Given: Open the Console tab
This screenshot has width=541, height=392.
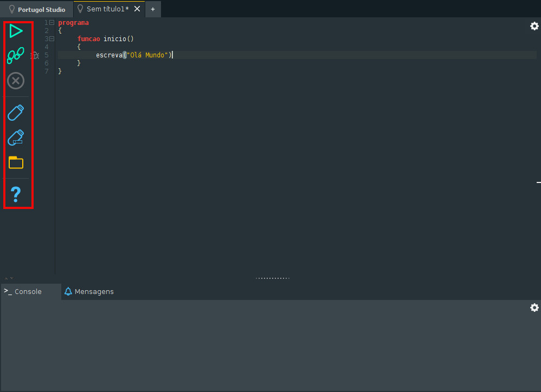Looking at the screenshot, I should click(x=31, y=291).
